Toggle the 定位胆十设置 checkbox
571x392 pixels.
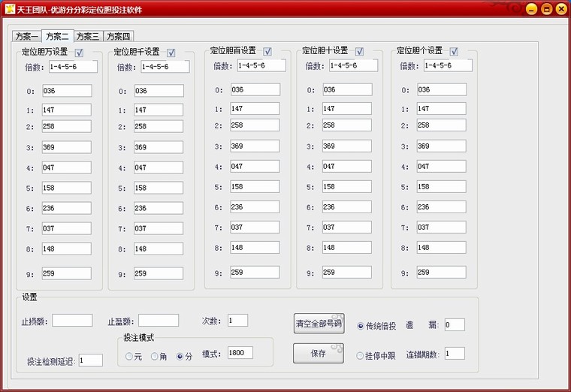pos(359,52)
